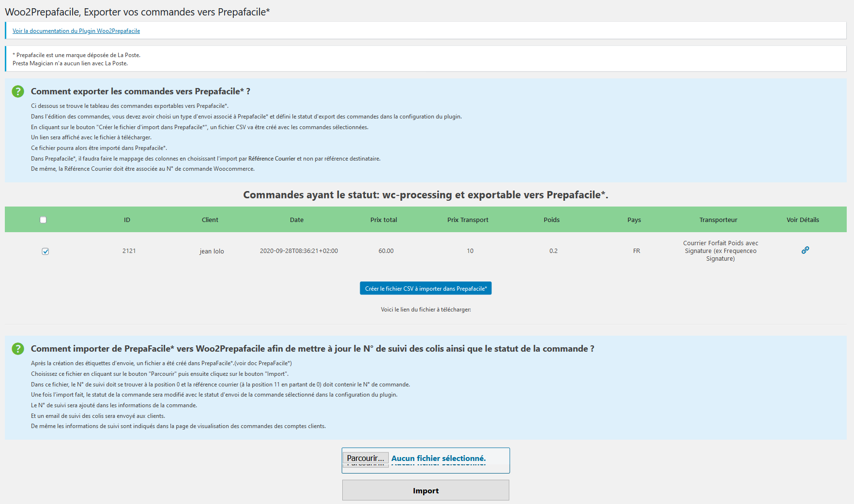Click the 'Commandes ayant le statut: wc-processing' heading
The image size is (854, 504).
426,195
